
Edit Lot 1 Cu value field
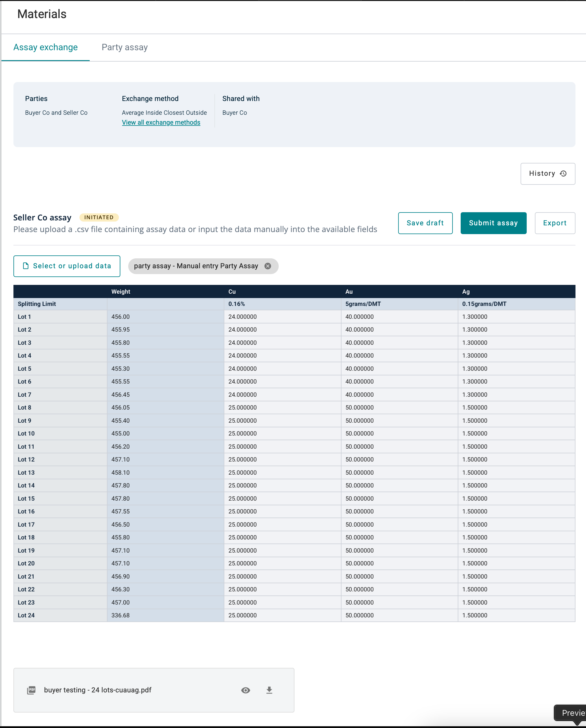(282, 317)
